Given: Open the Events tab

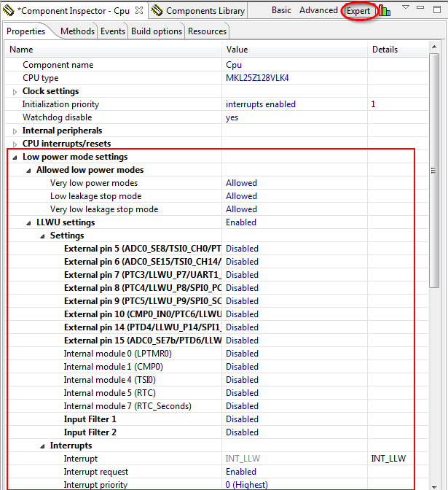Looking at the screenshot, I should (113, 31).
